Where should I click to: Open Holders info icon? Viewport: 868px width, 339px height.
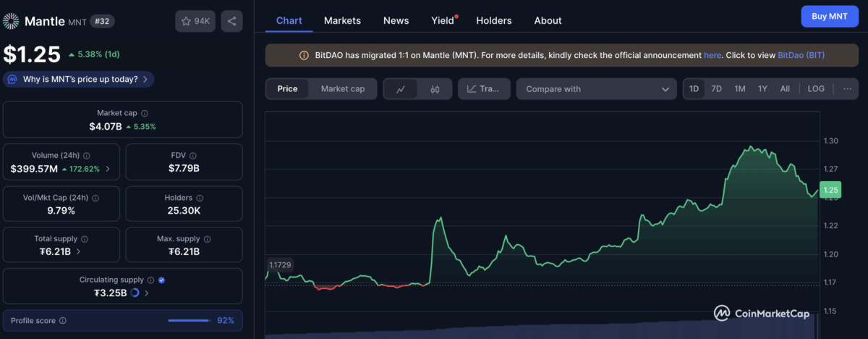click(200, 198)
